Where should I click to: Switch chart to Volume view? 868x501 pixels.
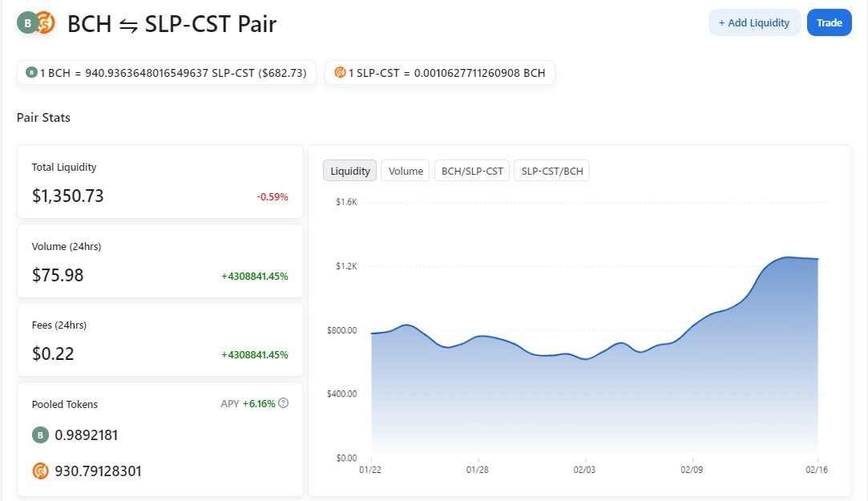pyautogui.click(x=406, y=171)
